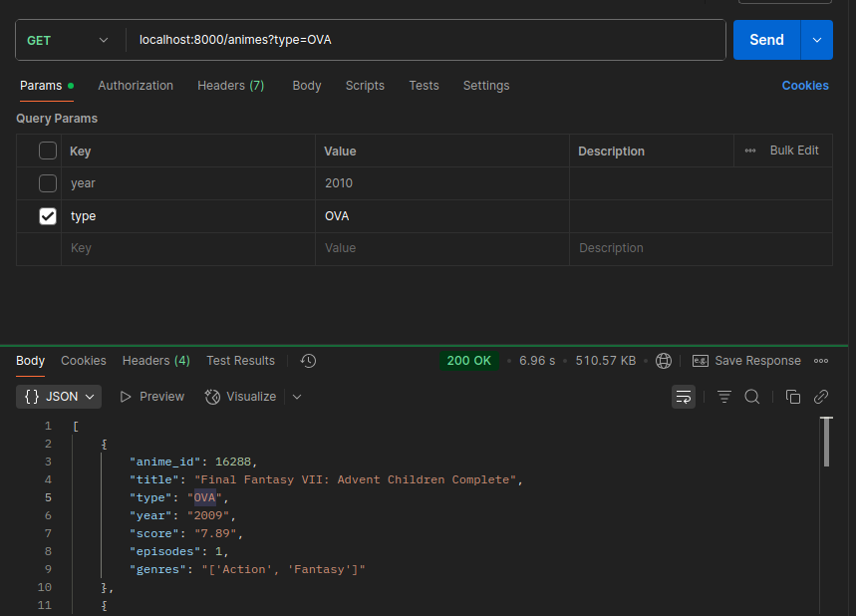Click the type value cell OVA
856x616 pixels.
point(442,216)
